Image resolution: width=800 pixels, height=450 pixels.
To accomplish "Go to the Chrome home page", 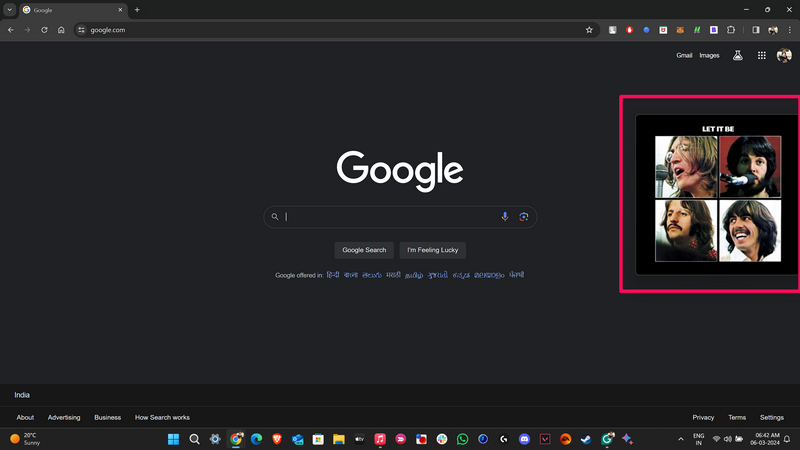I will [x=61, y=30].
